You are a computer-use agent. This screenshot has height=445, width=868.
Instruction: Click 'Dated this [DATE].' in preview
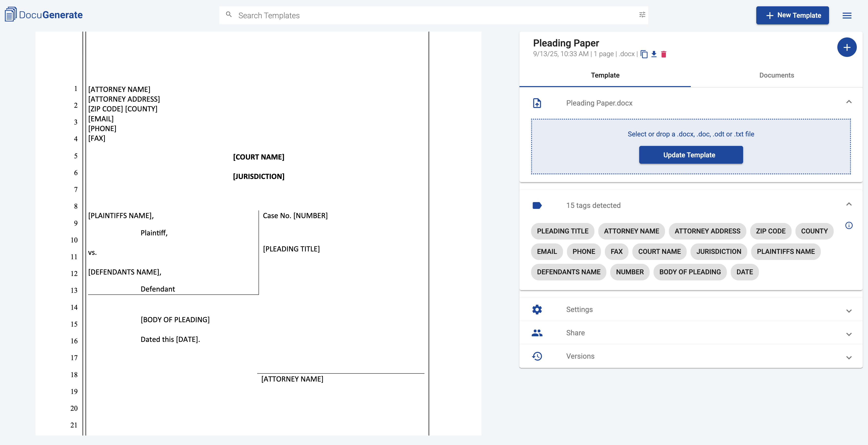click(170, 339)
